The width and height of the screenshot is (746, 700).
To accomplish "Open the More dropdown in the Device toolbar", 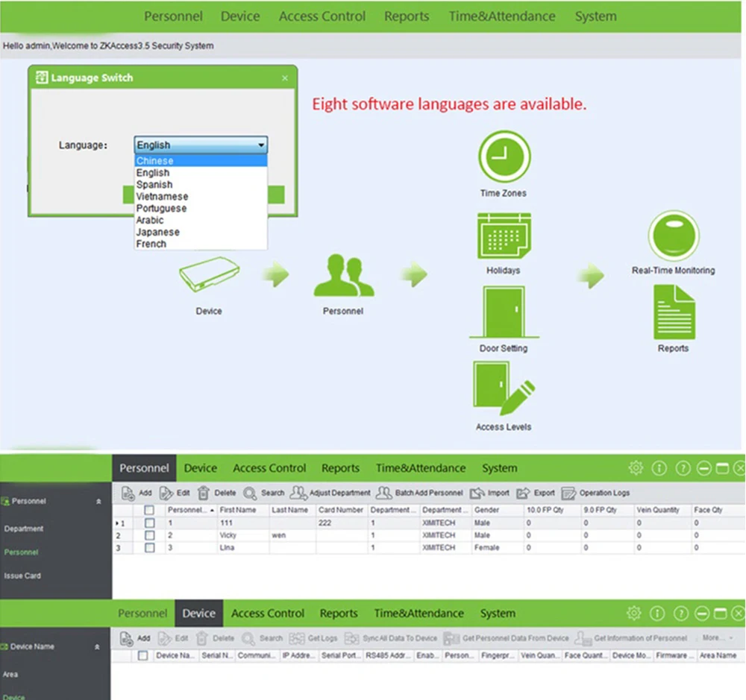I will (717, 638).
